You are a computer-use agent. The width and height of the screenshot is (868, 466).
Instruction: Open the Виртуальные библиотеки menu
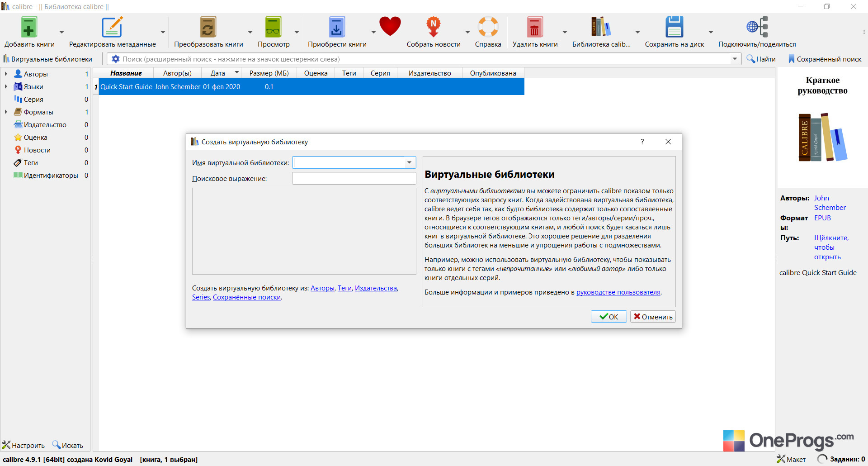pyautogui.click(x=47, y=59)
